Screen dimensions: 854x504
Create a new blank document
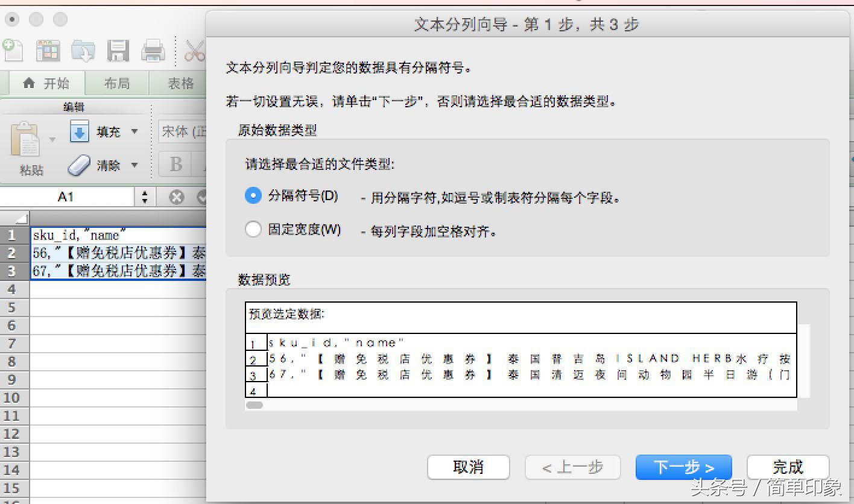(12, 50)
